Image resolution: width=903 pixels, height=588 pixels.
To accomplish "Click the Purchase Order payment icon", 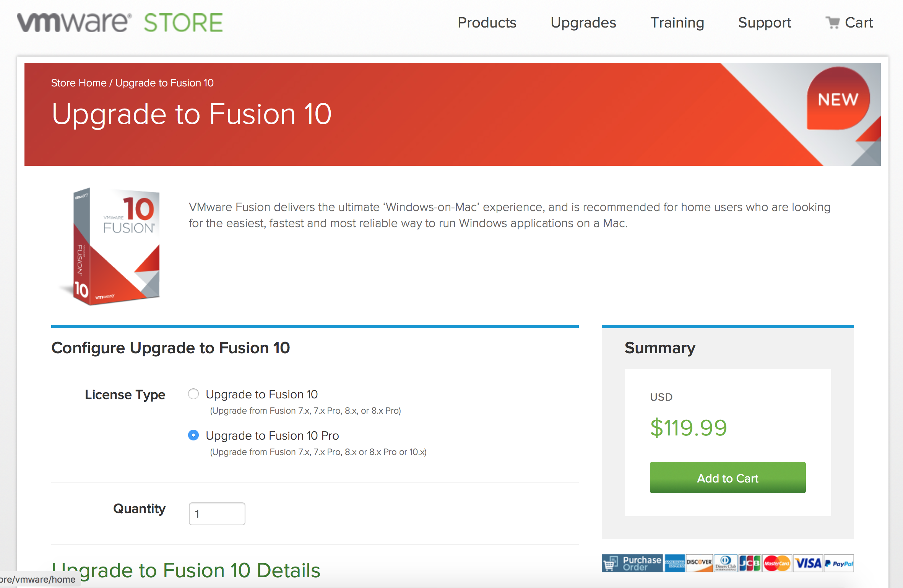I will 632,563.
